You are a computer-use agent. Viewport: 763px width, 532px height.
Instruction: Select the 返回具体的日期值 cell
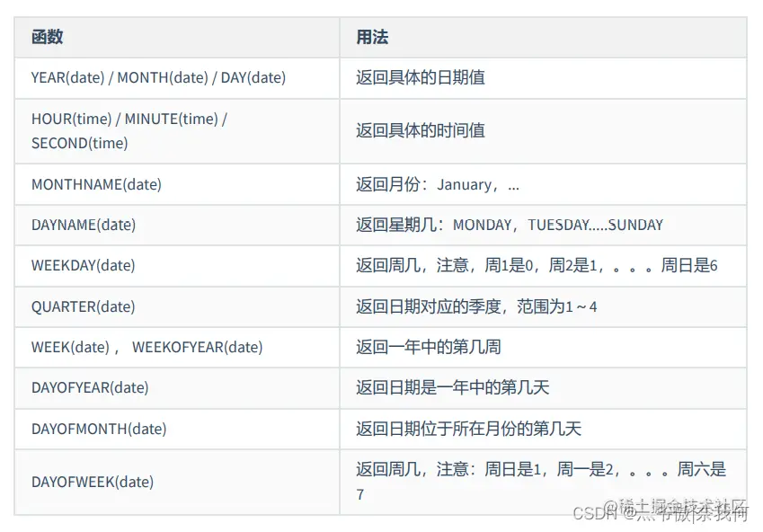click(x=543, y=78)
